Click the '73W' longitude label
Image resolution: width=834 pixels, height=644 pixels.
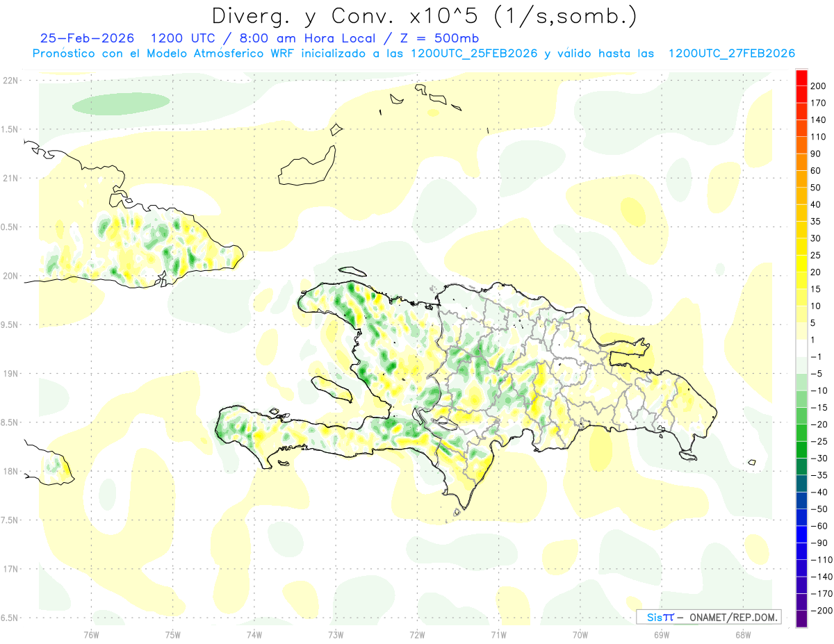pyautogui.click(x=336, y=635)
